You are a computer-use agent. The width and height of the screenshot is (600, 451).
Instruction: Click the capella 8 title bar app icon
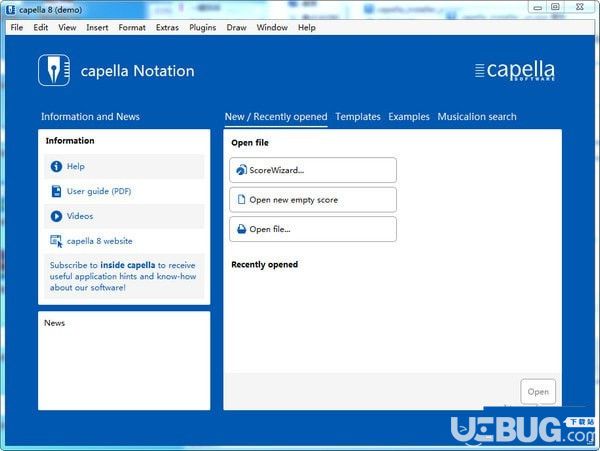[11, 10]
